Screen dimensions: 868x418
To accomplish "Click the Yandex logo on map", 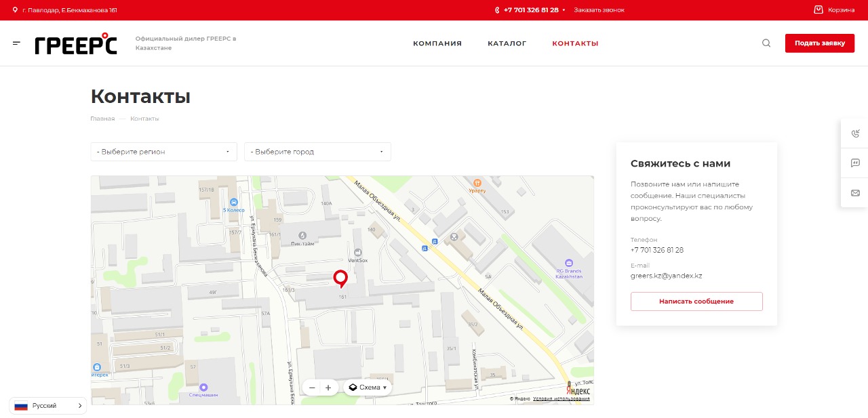I will coord(578,390).
